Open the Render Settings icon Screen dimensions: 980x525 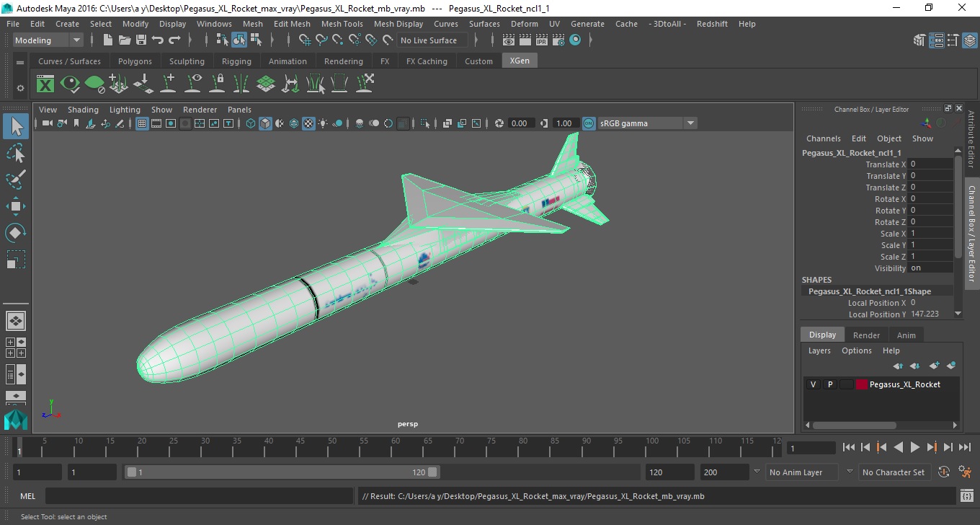point(558,40)
